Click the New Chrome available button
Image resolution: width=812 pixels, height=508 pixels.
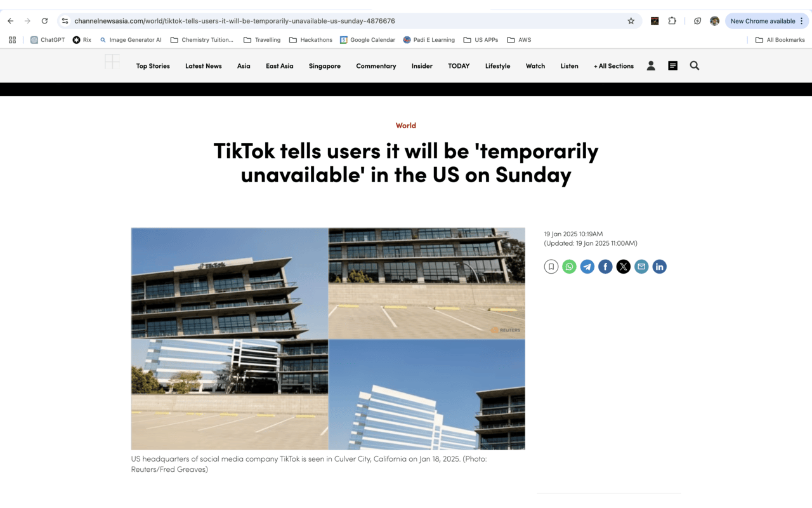pyautogui.click(x=767, y=21)
